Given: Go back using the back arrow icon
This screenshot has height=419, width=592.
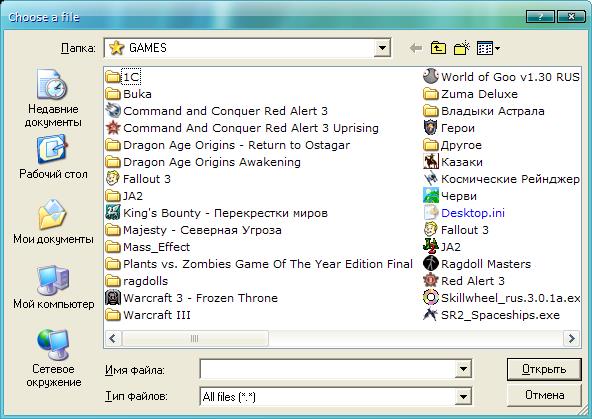Looking at the screenshot, I should tap(416, 48).
